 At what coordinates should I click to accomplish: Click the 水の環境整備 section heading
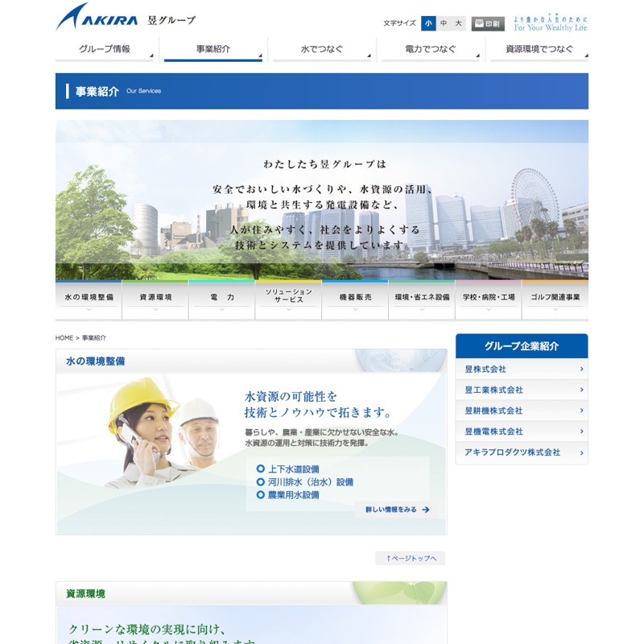[x=95, y=361]
